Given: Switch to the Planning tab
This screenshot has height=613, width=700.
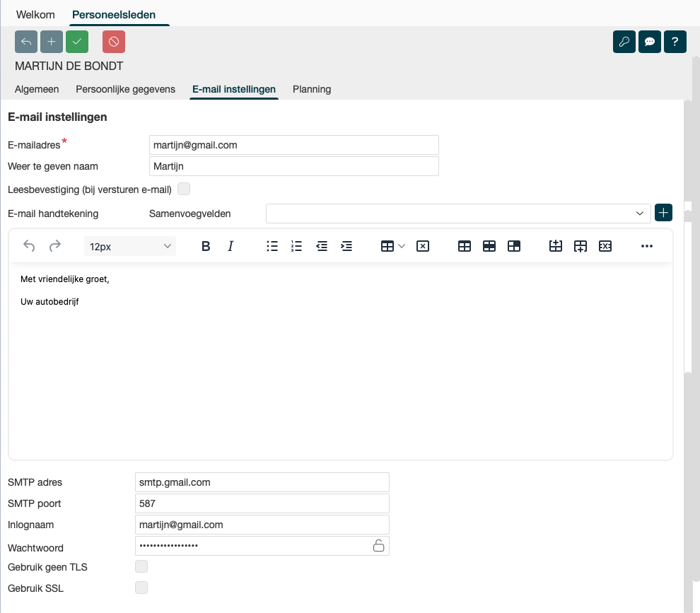Looking at the screenshot, I should click(x=312, y=89).
